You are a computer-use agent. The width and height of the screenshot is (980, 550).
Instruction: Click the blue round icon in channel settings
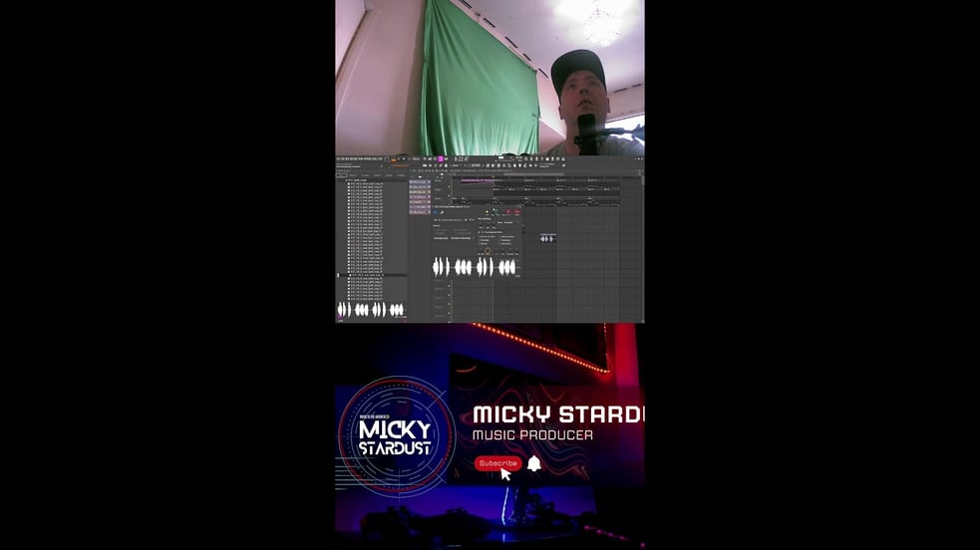pos(435,212)
